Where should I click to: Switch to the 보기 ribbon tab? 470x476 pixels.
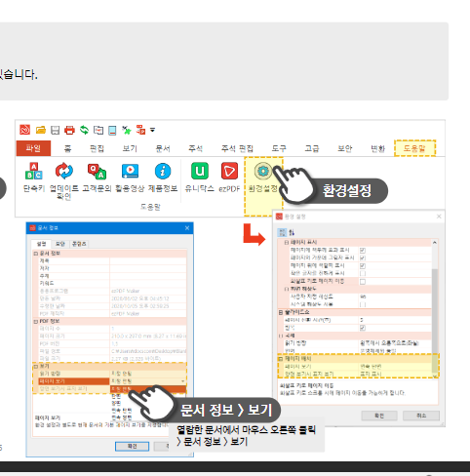[130, 148]
